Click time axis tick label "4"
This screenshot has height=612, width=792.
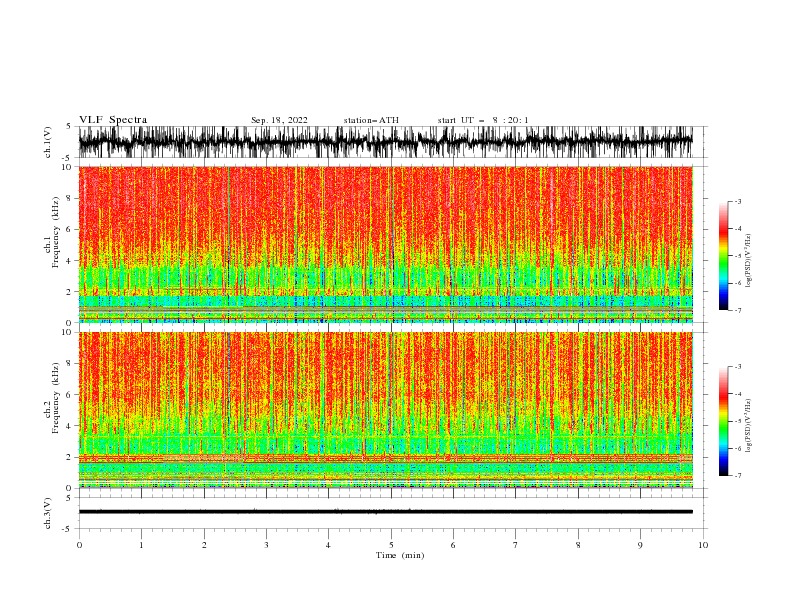328,545
